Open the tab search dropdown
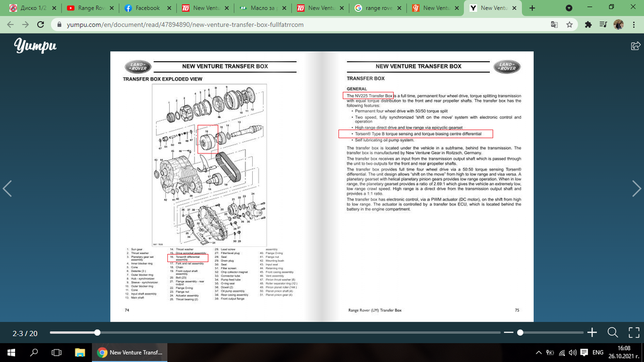 pos(569,8)
